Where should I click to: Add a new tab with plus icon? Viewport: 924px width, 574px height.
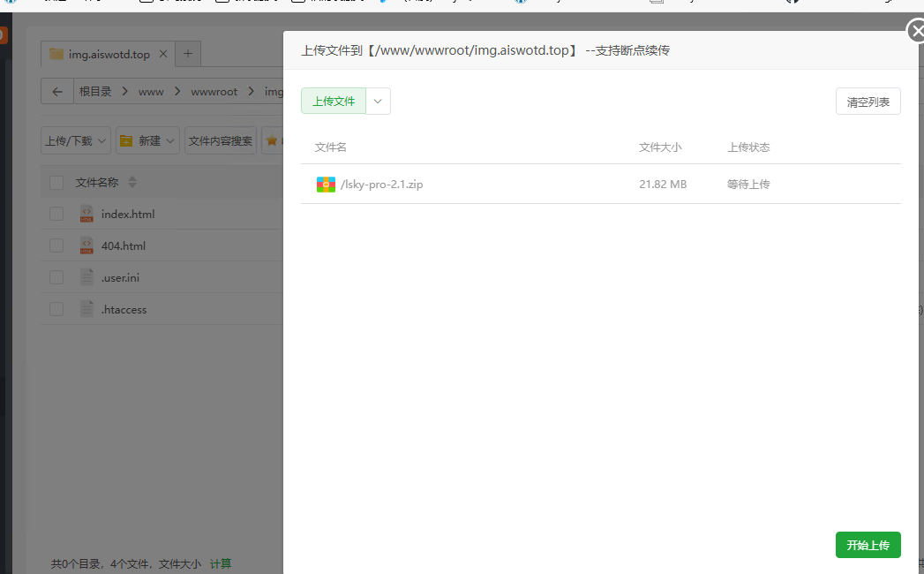pos(188,54)
